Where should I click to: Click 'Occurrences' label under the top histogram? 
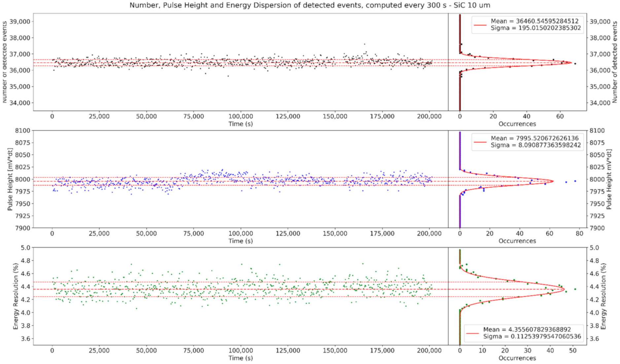(x=517, y=124)
